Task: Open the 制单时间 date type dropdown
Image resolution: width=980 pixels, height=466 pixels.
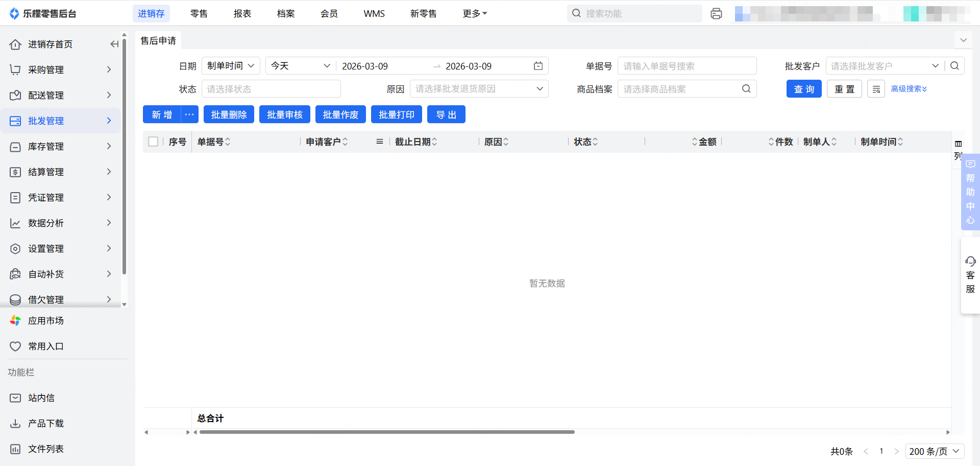Action: click(x=231, y=66)
